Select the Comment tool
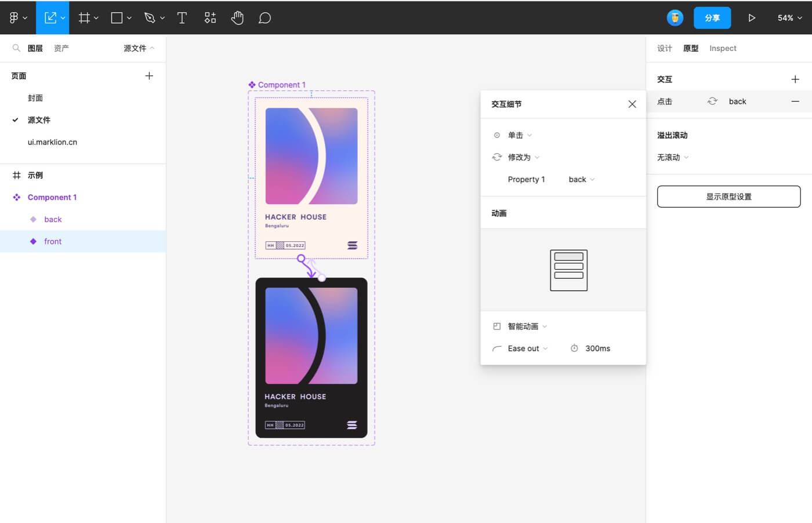Viewport: 812px width, 523px height. coord(264,18)
